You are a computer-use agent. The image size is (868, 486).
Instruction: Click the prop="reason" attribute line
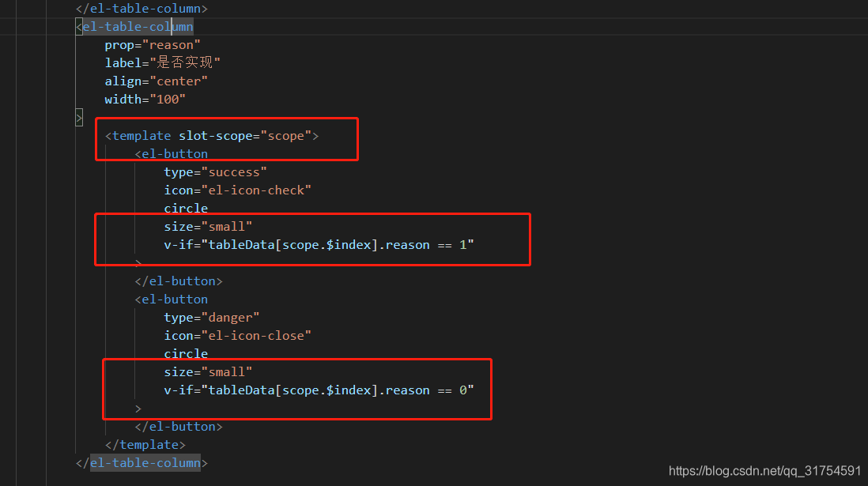coord(153,45)
